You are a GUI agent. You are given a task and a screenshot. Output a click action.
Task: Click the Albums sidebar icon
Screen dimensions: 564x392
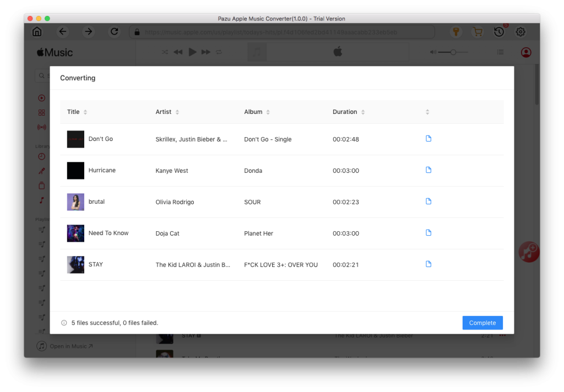pyautogui.click(x=42, y=186)
